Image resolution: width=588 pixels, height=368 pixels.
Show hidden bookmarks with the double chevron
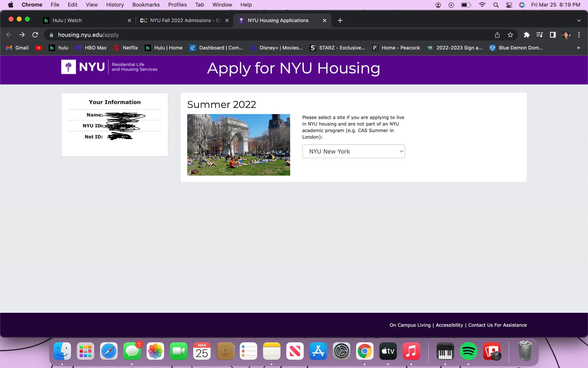[x=578, y=48]
